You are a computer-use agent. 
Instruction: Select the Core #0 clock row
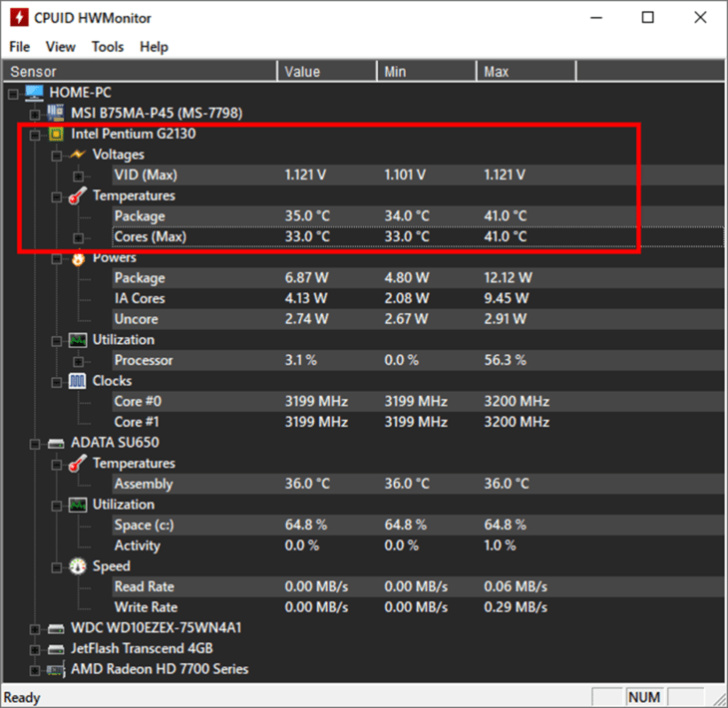(418, 401)
